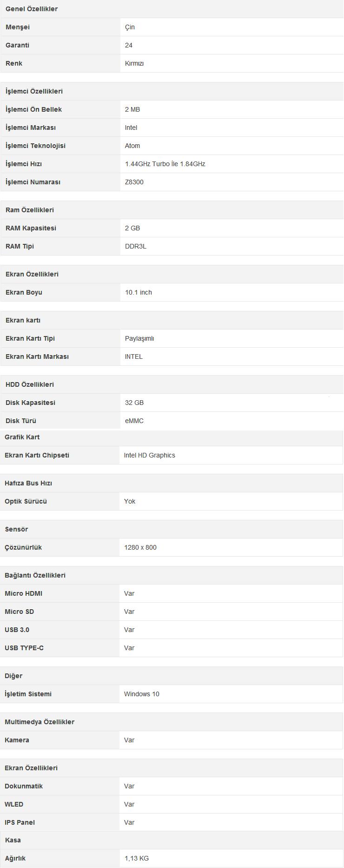344x868 pixels.
Task: Click the eMMC disk type value
Action: 134,421
